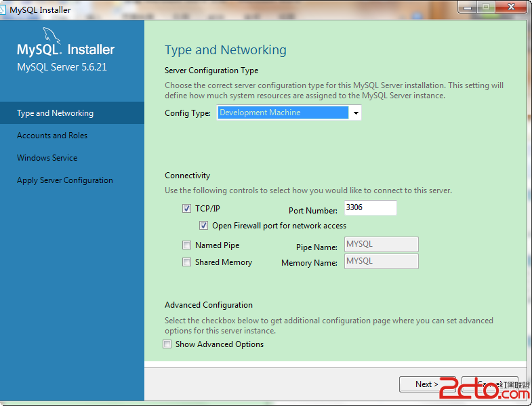Click the Port Number: label

pos(313,211)
